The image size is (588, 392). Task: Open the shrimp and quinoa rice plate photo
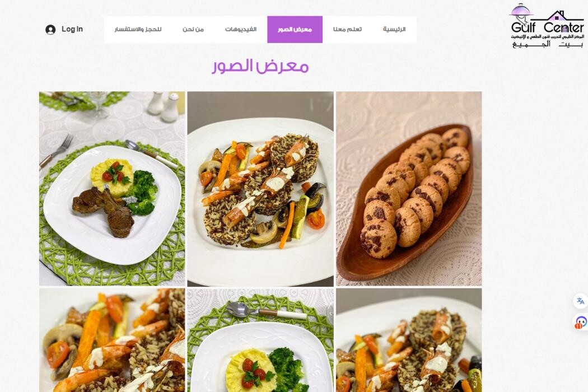pos(260,189)
